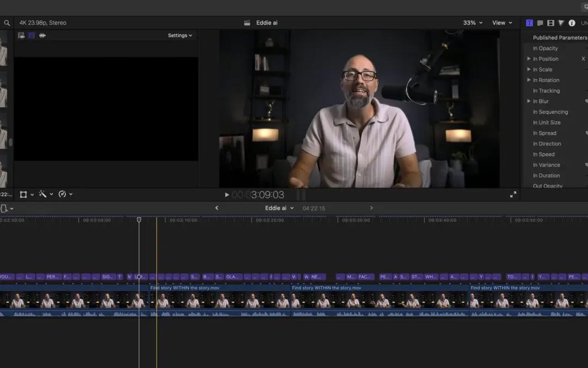Open the Video inspector filmstrip icon
The height and width of the screenshot is (368, 588).
pos(550,23)
